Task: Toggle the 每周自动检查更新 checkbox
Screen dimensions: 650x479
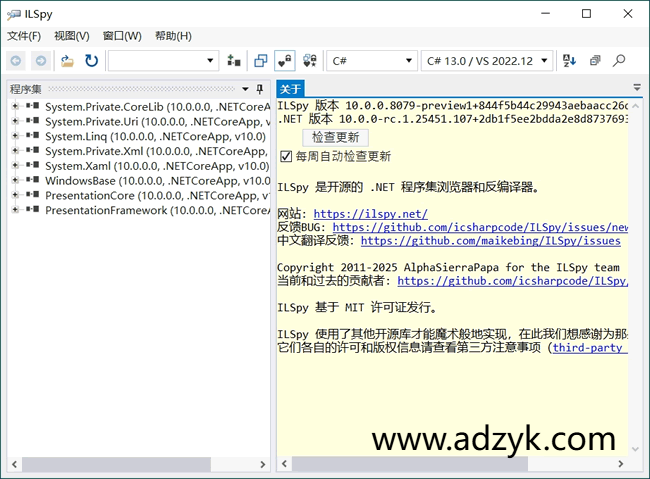Action: 286,156
